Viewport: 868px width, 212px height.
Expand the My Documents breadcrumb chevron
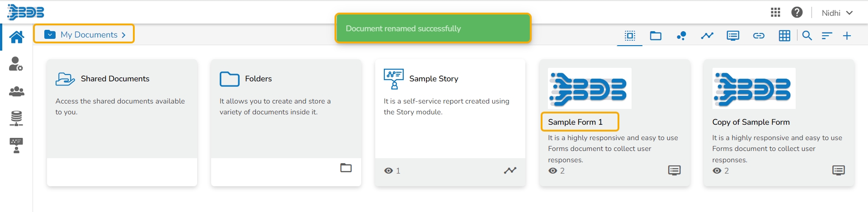[x=123, y=35]
